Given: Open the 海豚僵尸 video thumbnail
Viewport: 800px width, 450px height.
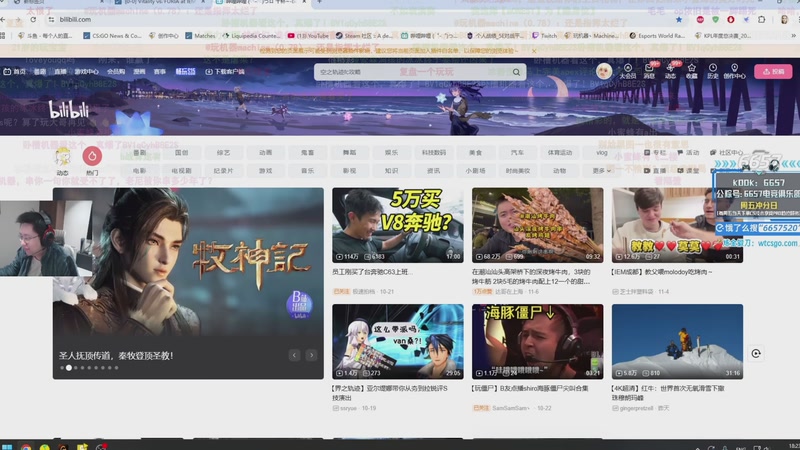Looking at the screenshot, I should pos(537,341).
